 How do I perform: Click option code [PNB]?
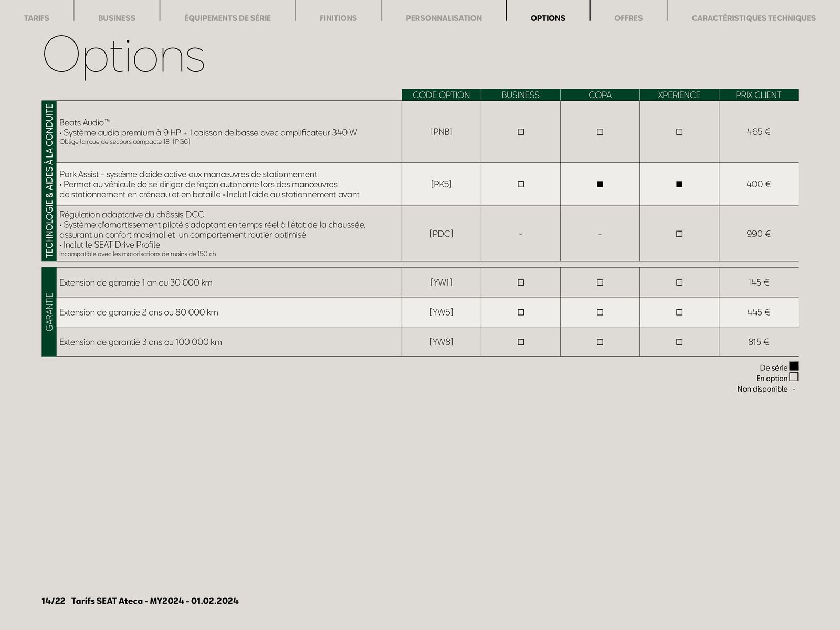point(442,132)
